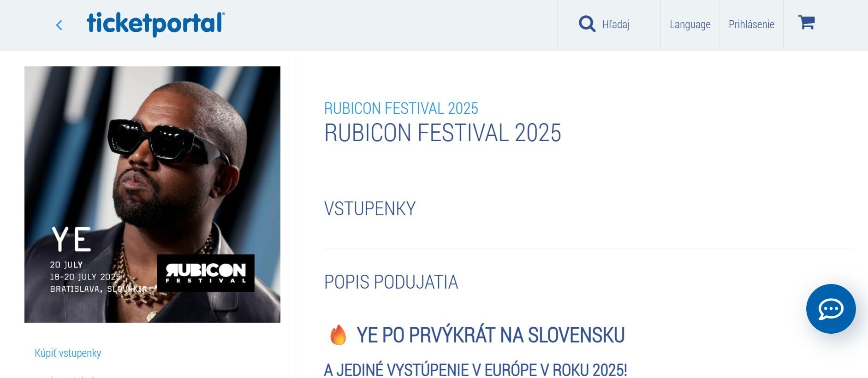Expand the VSTUPENKY section heading

[370, 209]
